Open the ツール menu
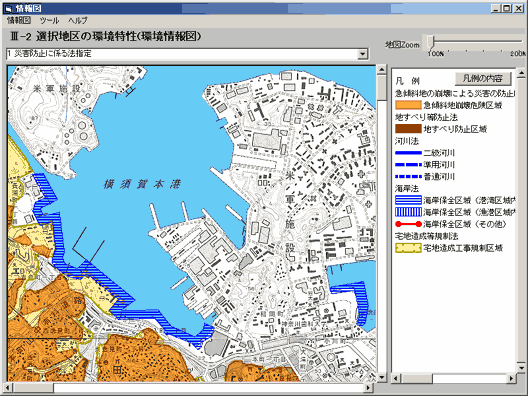Image resolution: width=528 pixels, height=396 pixels. (50, 20)
